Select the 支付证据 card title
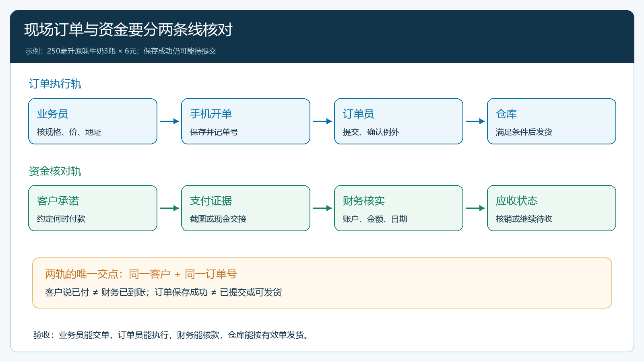644x362 pixels. [x=211, y=201]
